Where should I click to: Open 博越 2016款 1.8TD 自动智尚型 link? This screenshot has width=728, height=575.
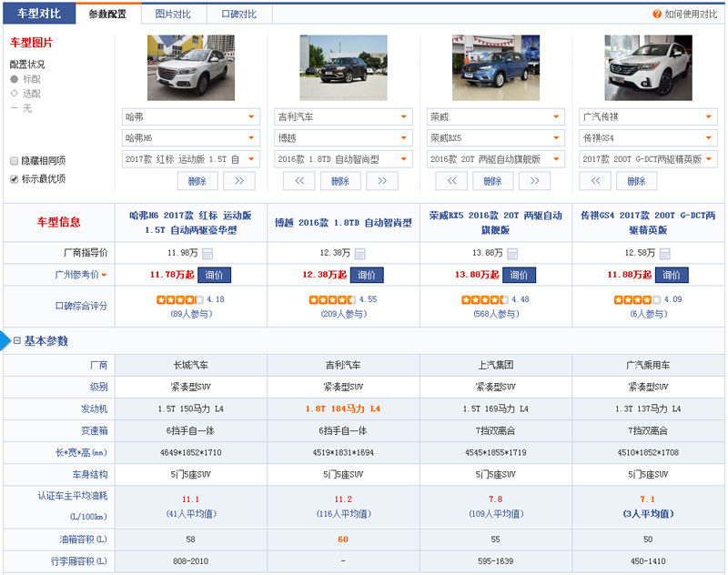click(343, 223)
